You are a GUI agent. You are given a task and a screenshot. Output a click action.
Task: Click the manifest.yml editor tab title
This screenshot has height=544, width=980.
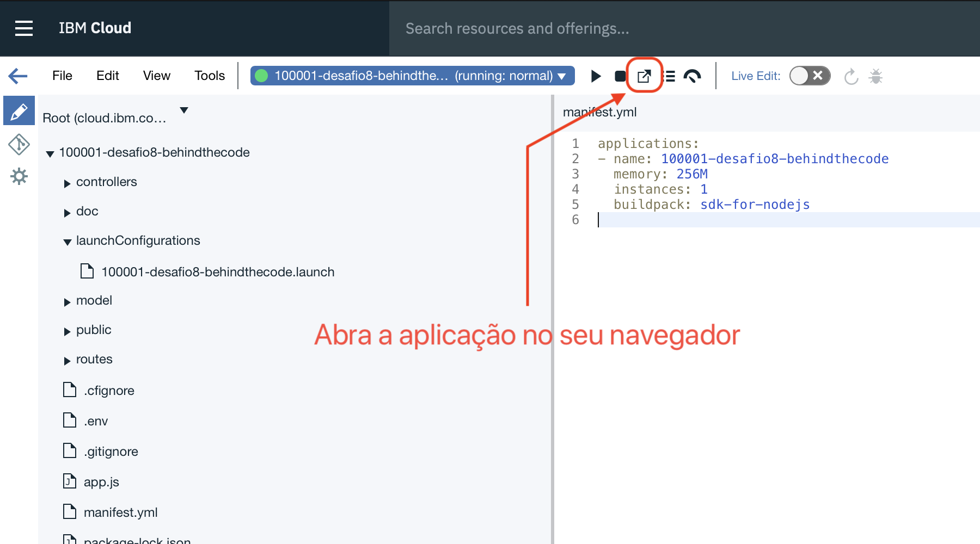click(599, 112)
